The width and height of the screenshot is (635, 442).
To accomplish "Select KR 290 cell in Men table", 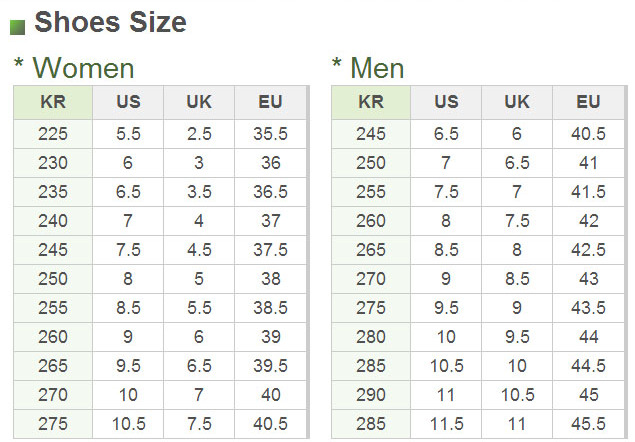I will [x=370, y=394].
